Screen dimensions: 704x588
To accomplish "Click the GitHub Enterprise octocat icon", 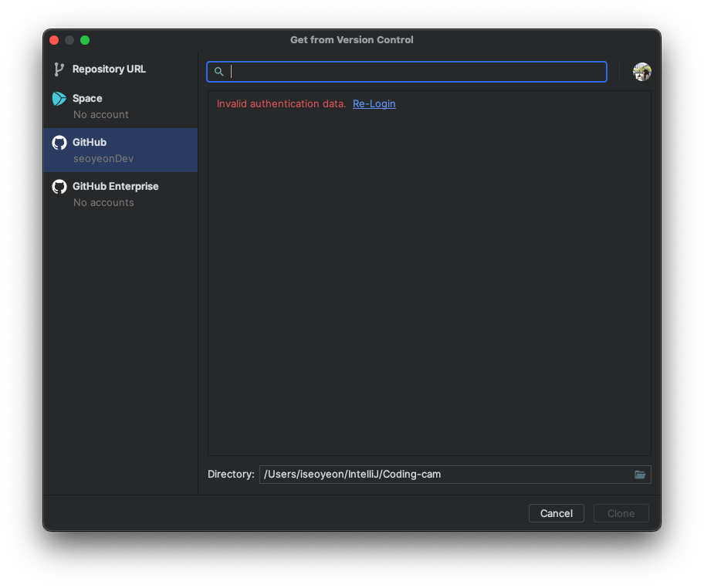I will tap(59, 186).
